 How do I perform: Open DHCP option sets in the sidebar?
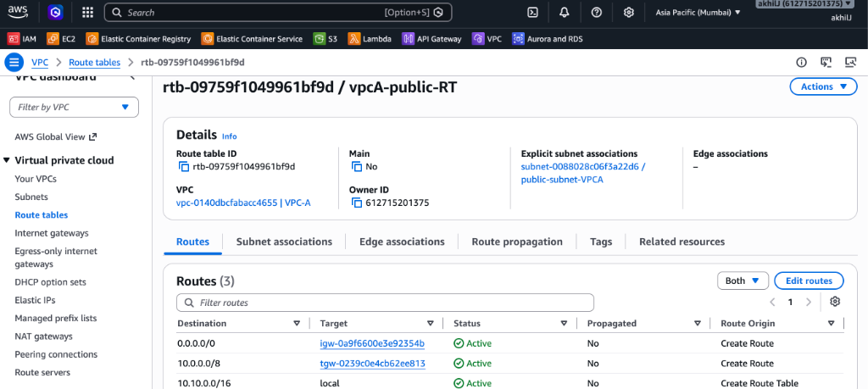point(50,281)
